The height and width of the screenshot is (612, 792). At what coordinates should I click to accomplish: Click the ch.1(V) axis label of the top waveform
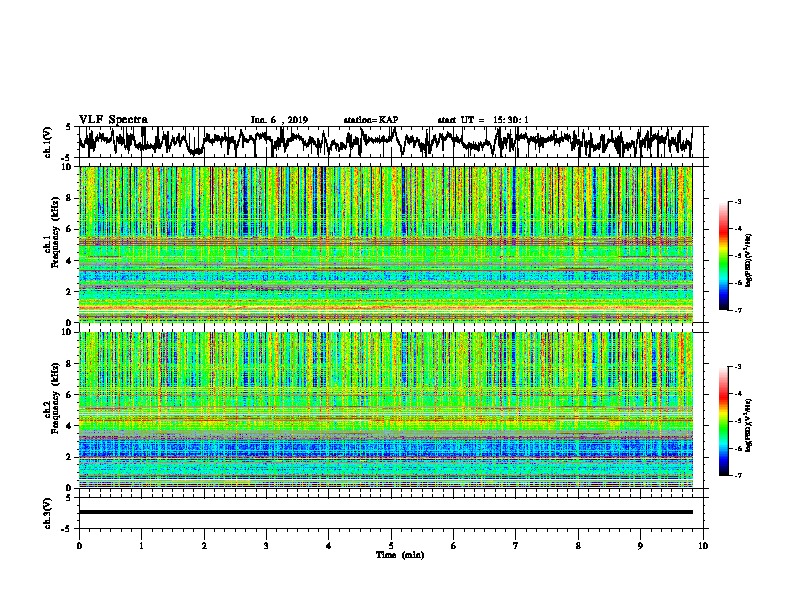click(48, 142)
